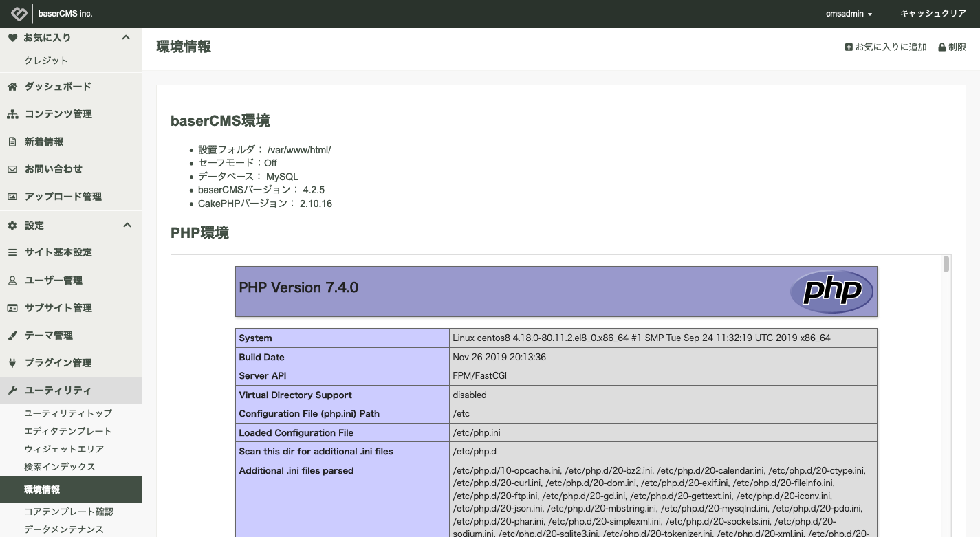
Task: Click the 制限 lock button
Action: pos(952,47)
